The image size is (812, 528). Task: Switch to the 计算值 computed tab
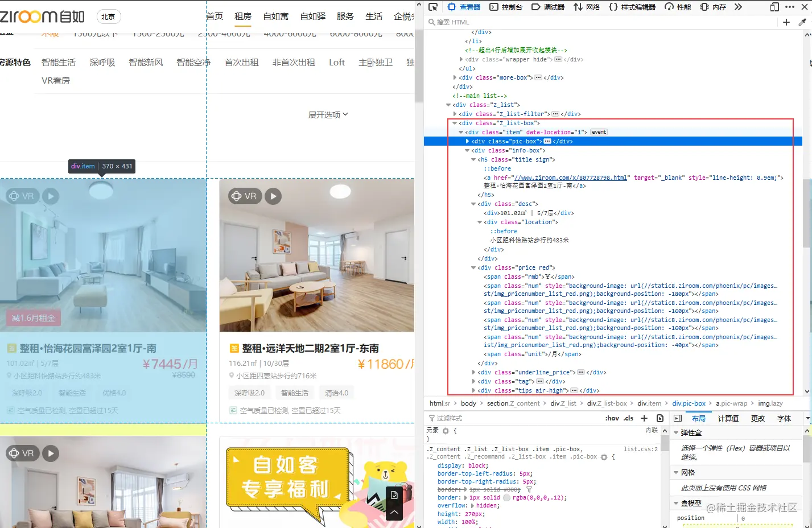(x=728, y=418)
